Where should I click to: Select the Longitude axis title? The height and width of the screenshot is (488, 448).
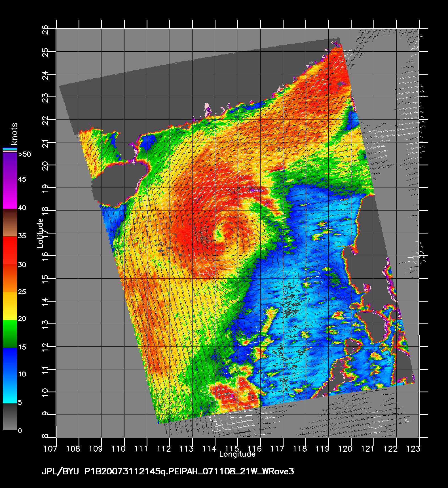coord(237,455)
